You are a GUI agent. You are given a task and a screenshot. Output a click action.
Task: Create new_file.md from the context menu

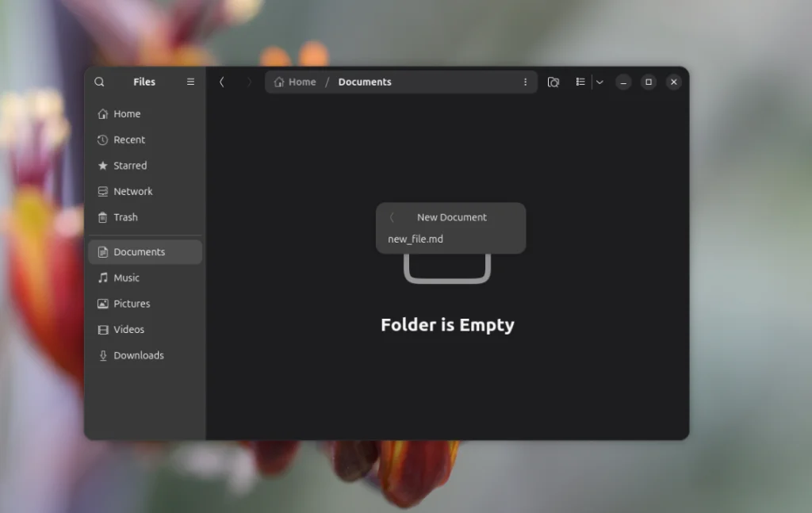click(413, 238)
